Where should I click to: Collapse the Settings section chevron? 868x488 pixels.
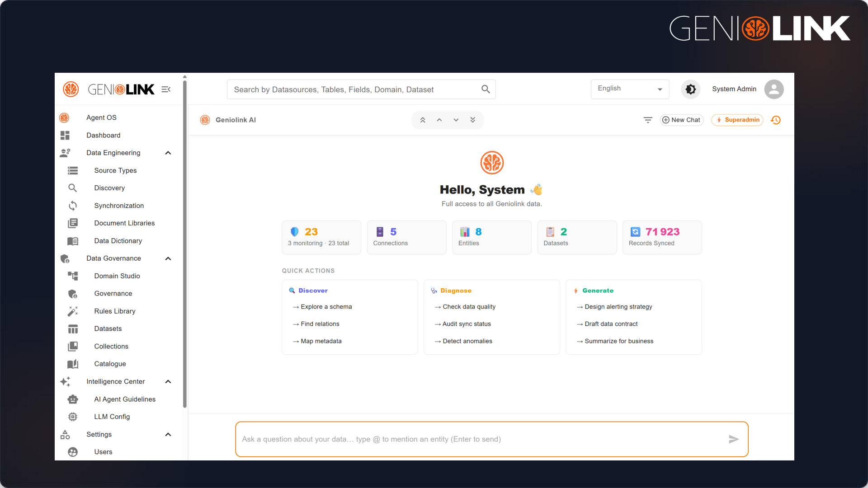168,435
